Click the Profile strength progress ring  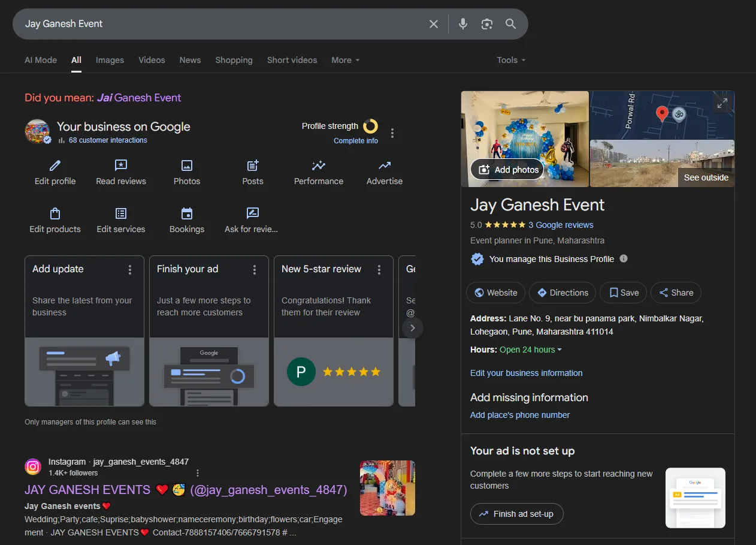pyautogui.click(x=371, y=127)
